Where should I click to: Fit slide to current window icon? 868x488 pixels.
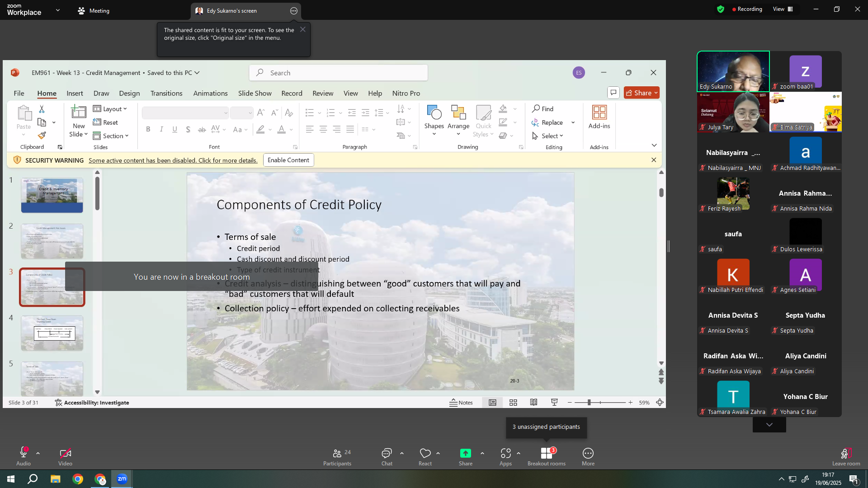(660, 403)
